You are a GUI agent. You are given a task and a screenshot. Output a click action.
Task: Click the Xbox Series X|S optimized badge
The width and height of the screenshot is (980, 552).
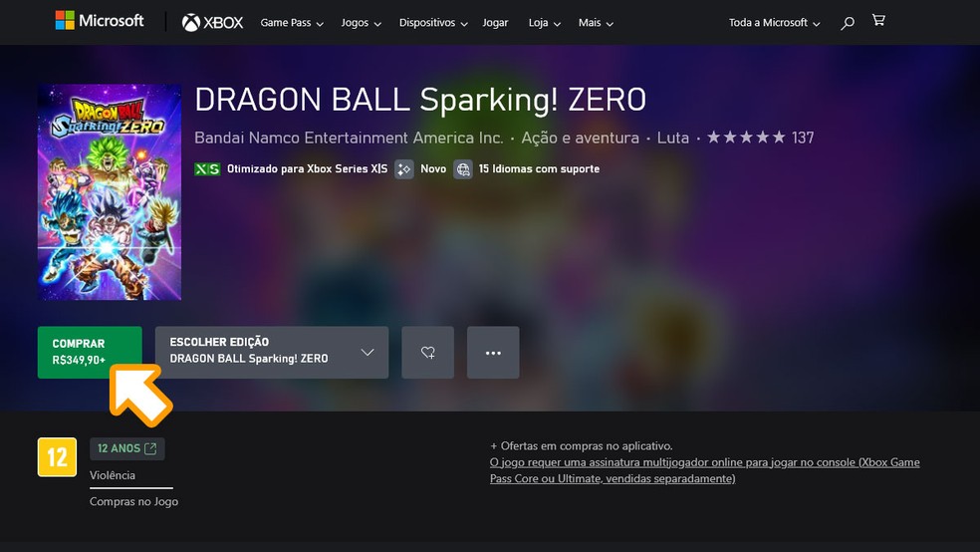(207, 168)
